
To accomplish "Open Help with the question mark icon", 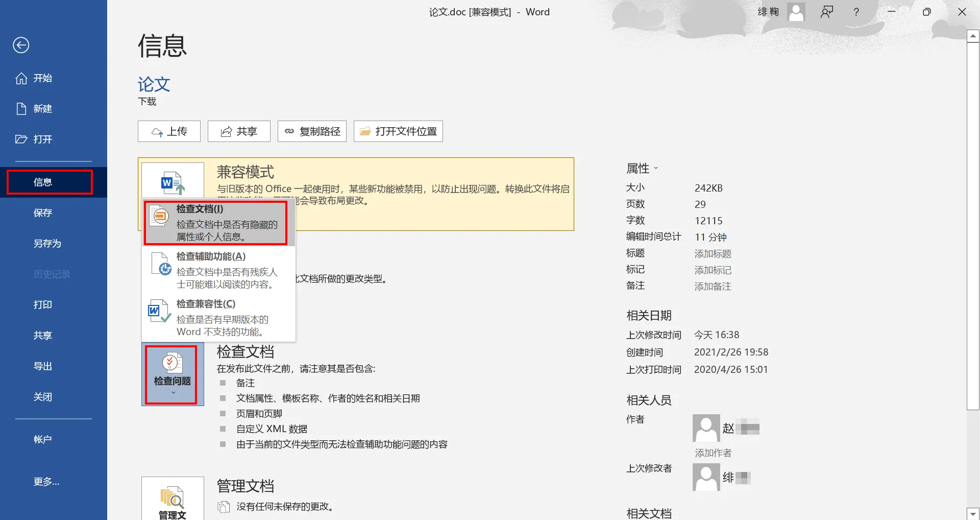I will pyautogui.click(x=856, y=12).
